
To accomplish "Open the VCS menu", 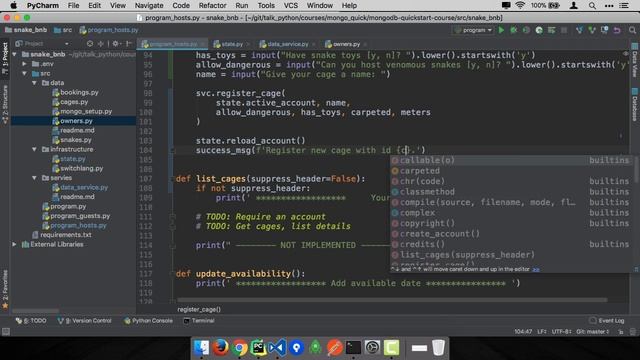I will click(x=291, y=5).
